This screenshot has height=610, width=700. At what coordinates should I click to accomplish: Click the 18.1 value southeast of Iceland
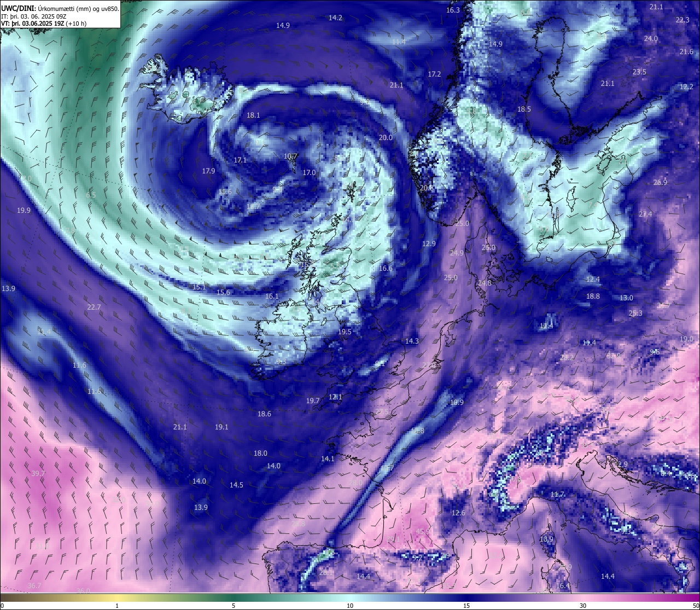click(x=253, y=115)
